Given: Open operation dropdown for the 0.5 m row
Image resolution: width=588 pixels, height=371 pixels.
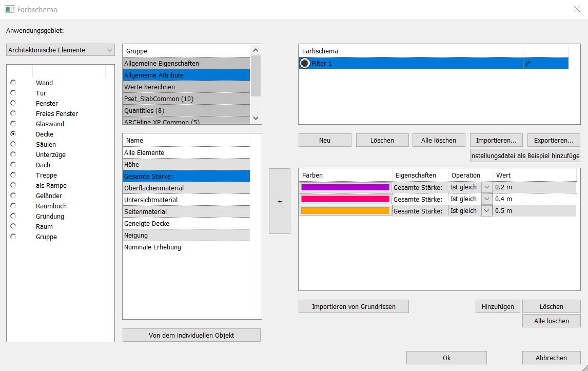Looking at the screenshot, I should click(486, 211).
